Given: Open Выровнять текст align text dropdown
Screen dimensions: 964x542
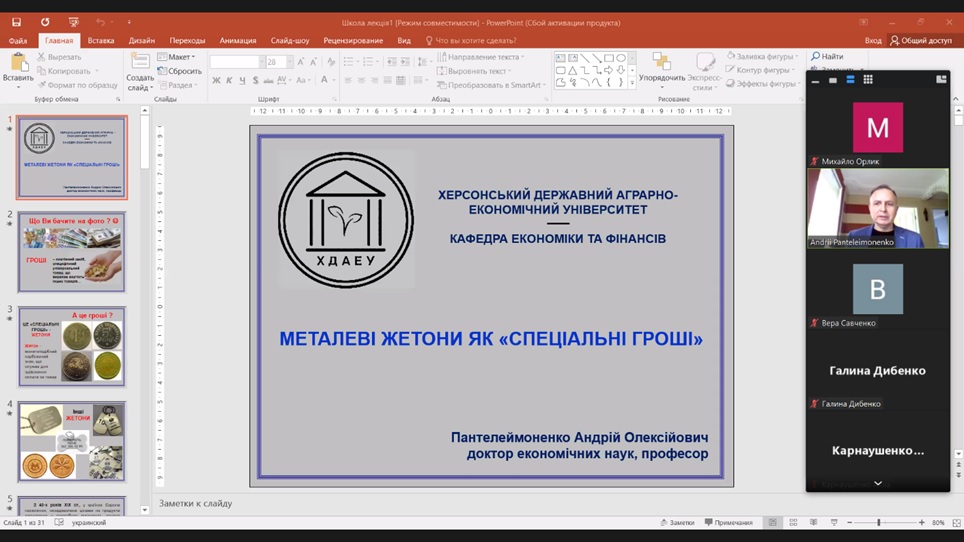Looking at the screenshot, I should pos(474,71).
